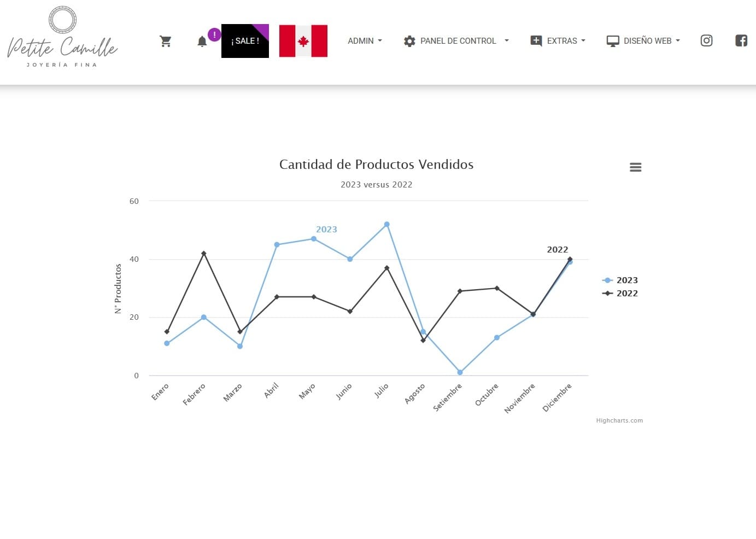The width and height of the screenshot is (756, 539).
Task: Open the shopping cart icon
Action: click(x=166, y=40)
